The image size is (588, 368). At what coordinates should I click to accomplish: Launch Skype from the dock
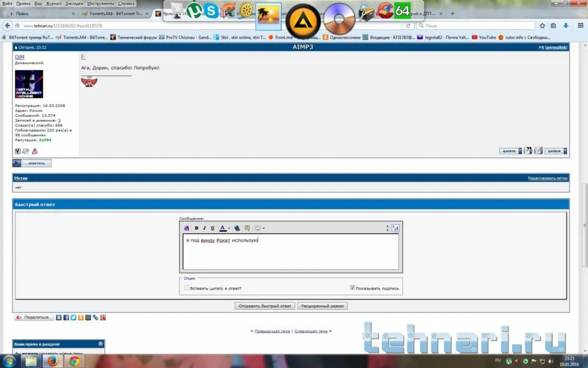(211, 10)
